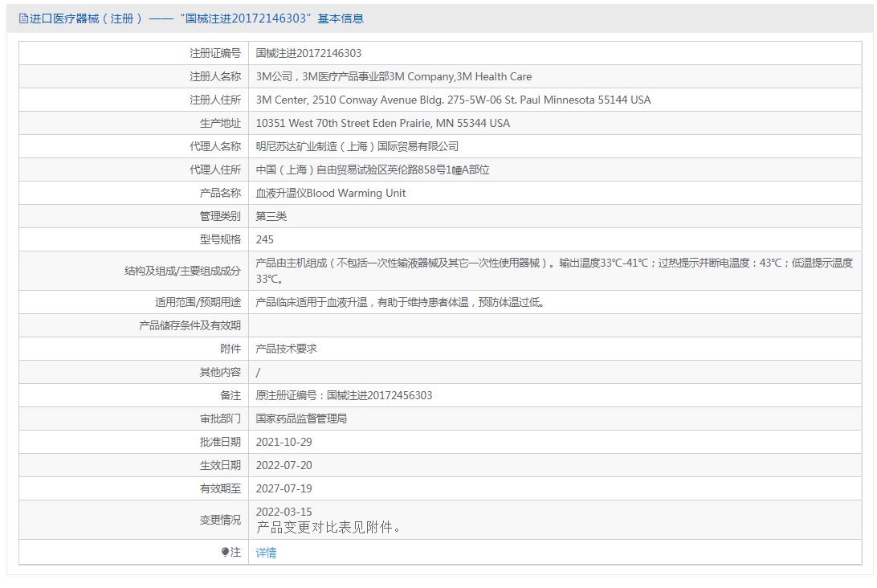Screen dimensions: 877x588
Task: Select the registration number 国械注进20172146303 cell
Action: coord(308,53)
